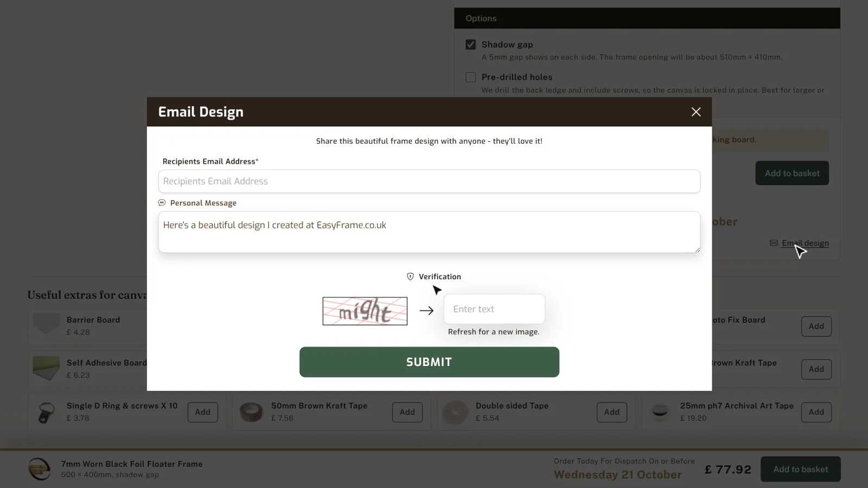Click the captcha Enter text field

point(494,309)
